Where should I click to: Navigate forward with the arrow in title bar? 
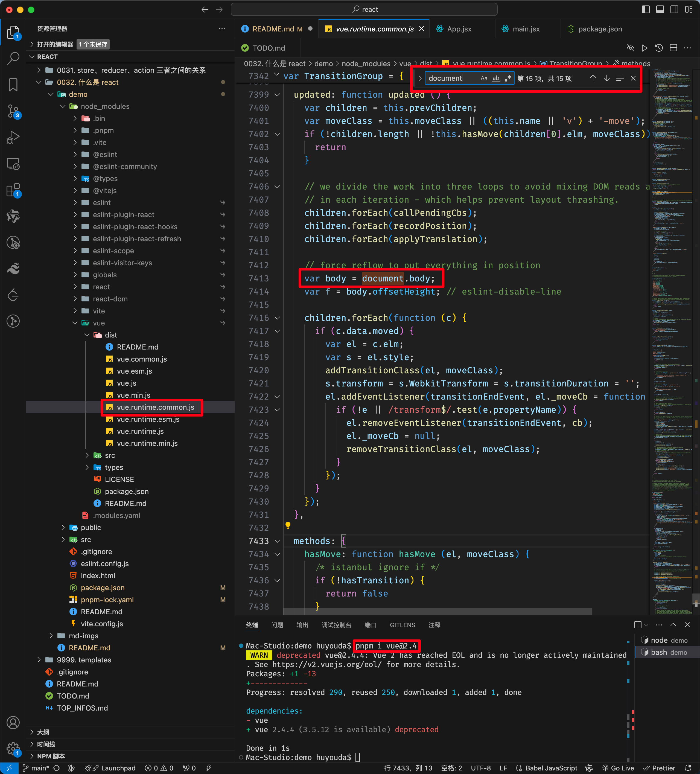219,10
